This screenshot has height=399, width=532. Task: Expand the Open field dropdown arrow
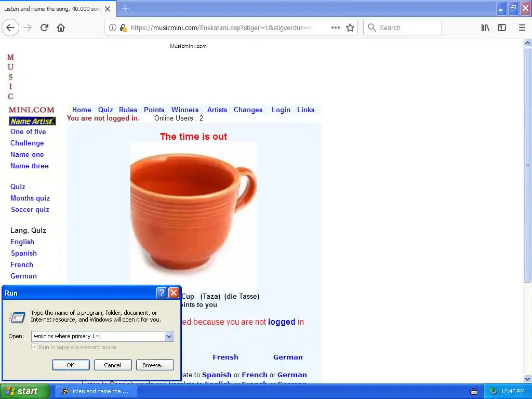click(169, 336)
